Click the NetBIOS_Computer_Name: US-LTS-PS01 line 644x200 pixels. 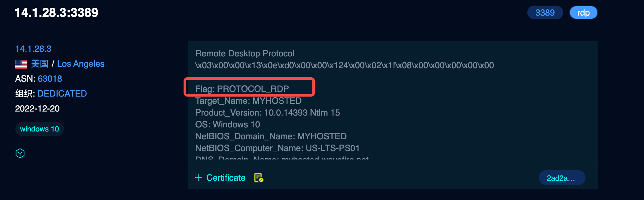[277, 148]
